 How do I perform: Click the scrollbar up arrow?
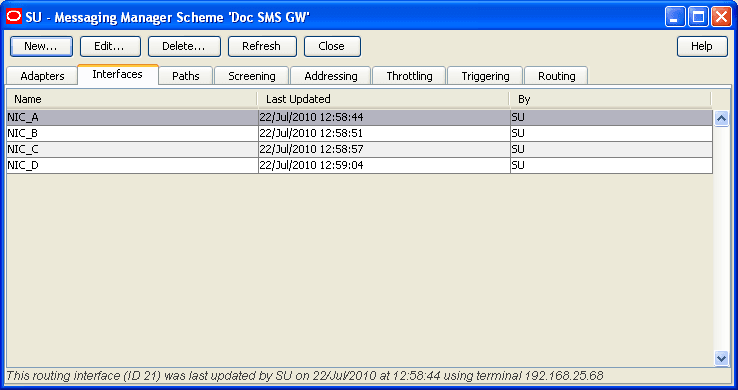tap(722, 118)
